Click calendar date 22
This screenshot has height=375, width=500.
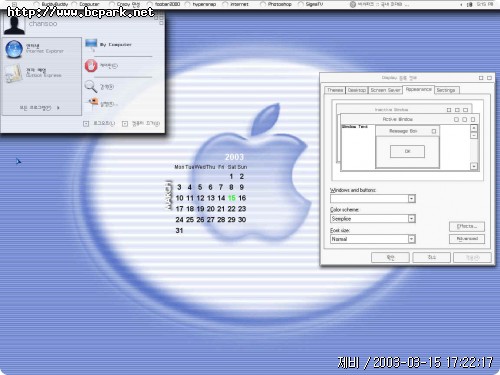tap(232, 209)
